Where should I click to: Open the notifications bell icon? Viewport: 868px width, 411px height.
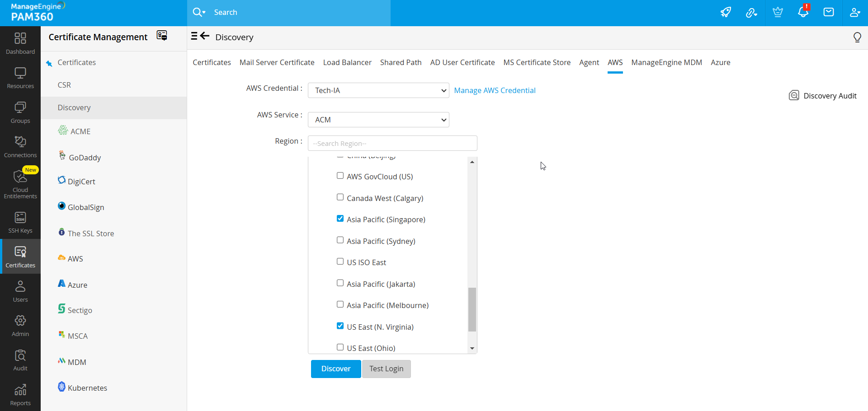click(x=803, y=13)
